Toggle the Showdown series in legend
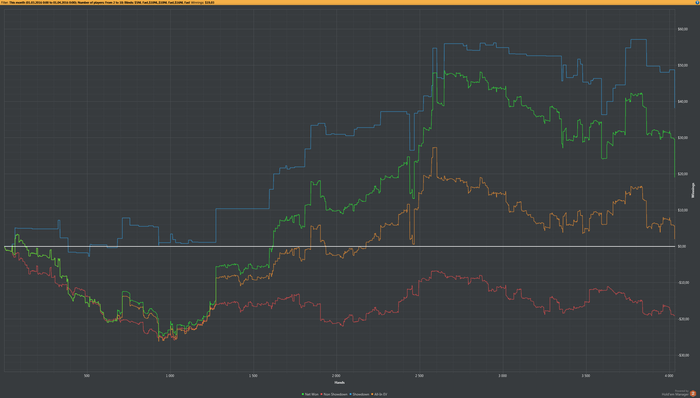The height and width of the screenshot is (398, 700). [x=359, y=394]
